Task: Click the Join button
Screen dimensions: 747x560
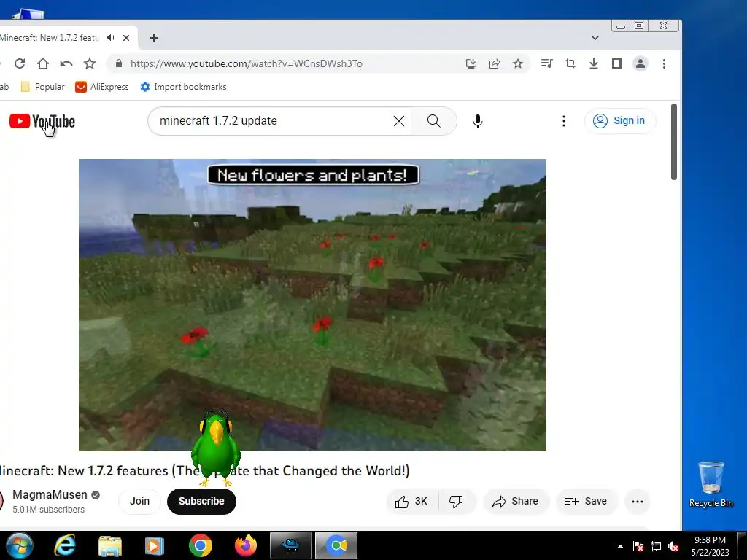Action: (x=139, y=501)
